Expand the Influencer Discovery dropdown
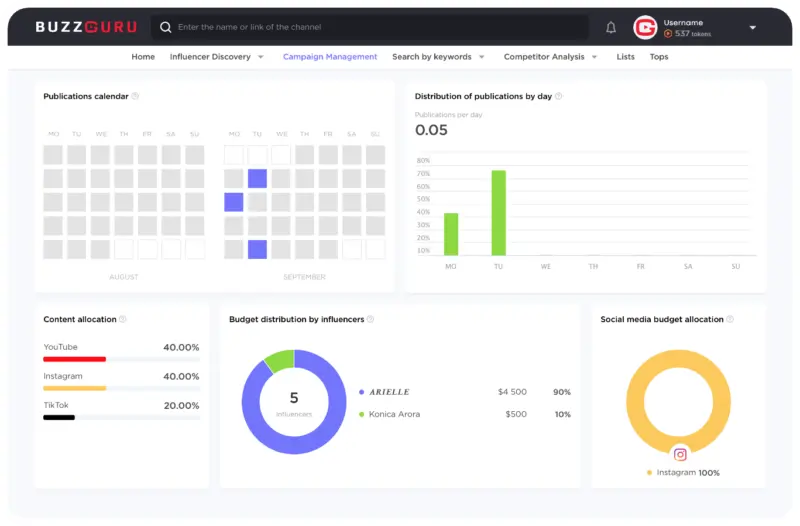The image size is (800, 526). [x=261, y=57]
